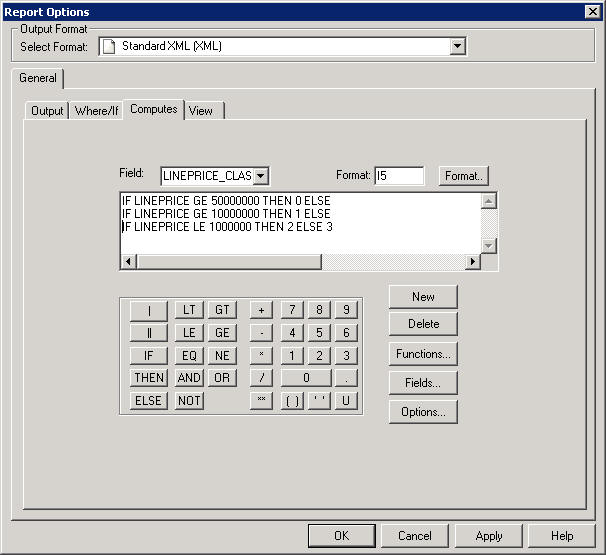Click the Format.. button
The height and width of the screenshot is (555, 606).
(463, 176)
